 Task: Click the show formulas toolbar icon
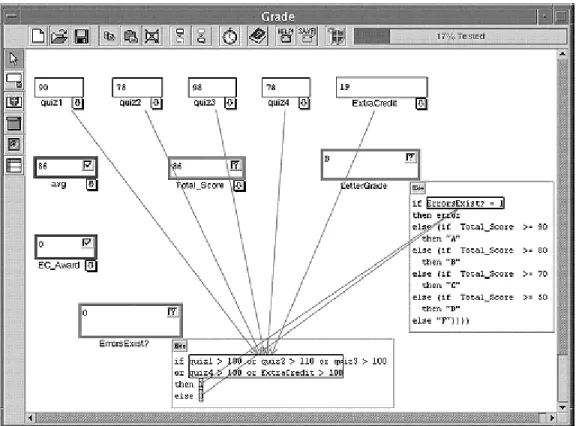180,36
